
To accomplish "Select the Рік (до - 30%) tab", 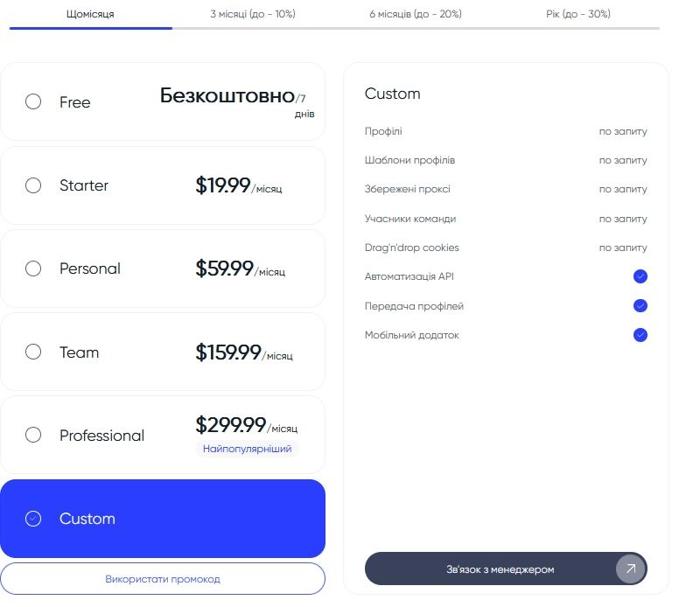I will coord(577,14).
